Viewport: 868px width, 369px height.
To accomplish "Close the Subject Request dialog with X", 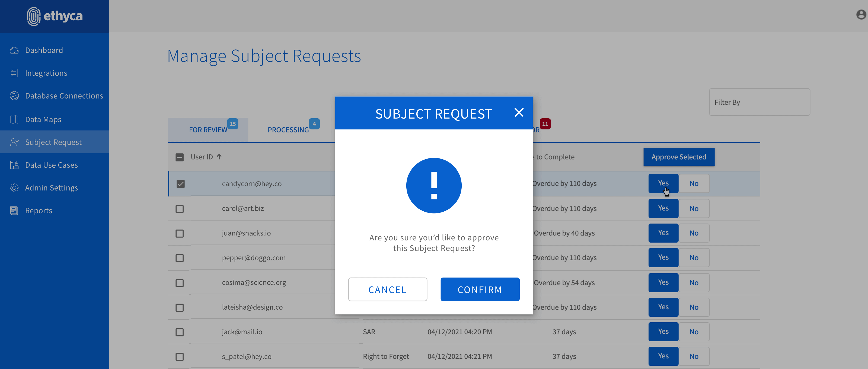I will click(519, 113).
